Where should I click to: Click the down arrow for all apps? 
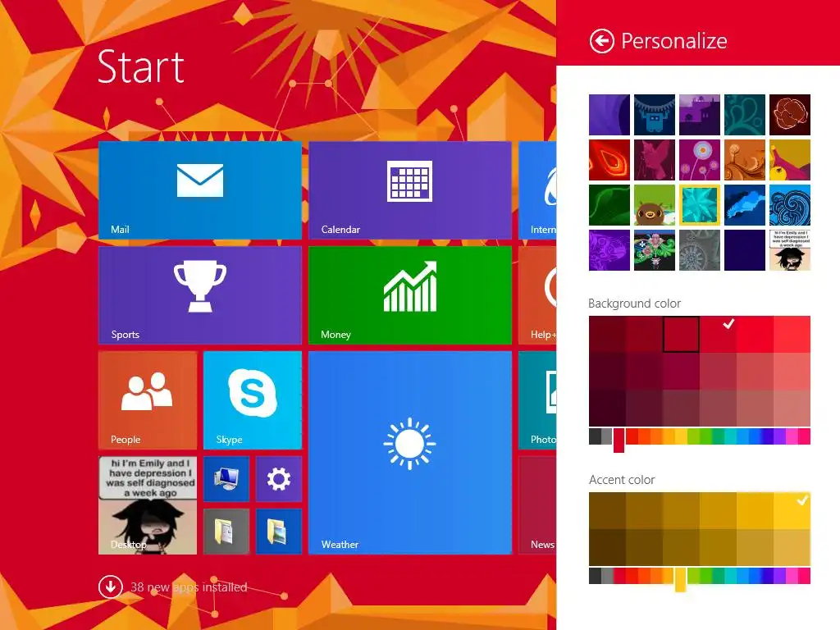point(111,587)
